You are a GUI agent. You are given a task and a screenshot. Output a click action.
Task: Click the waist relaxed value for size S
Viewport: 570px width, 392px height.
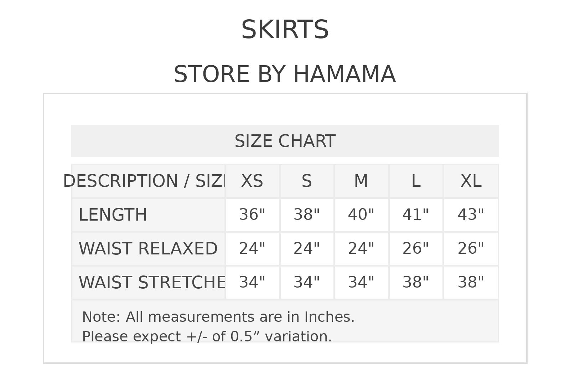coord(307,249)
